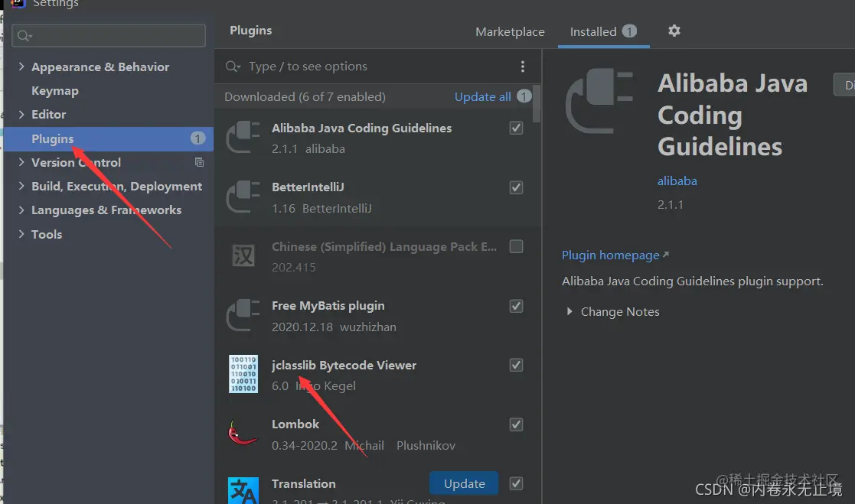
Task: Click the Installed tab update badge
Action: (x=629, y=31)
